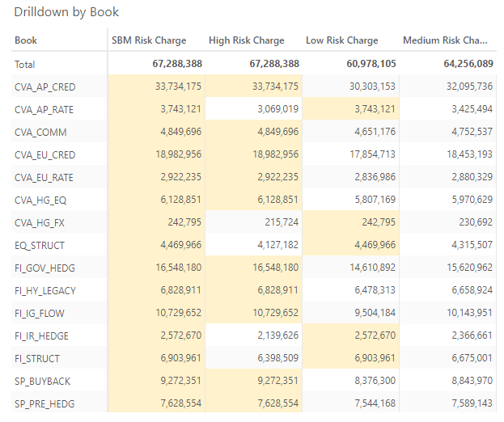Click CVA_AP_RATE Medium Risk value 3,425,494

(472, 109)
